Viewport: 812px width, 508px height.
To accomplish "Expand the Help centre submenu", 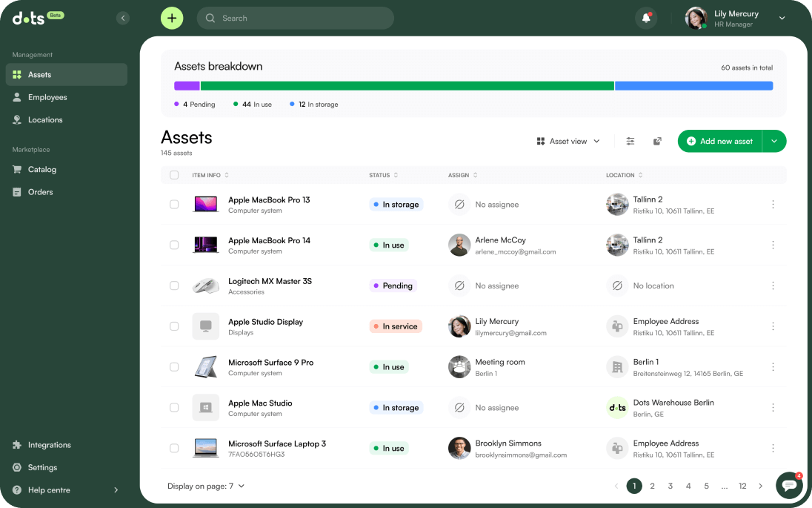I will pos(116,490).
